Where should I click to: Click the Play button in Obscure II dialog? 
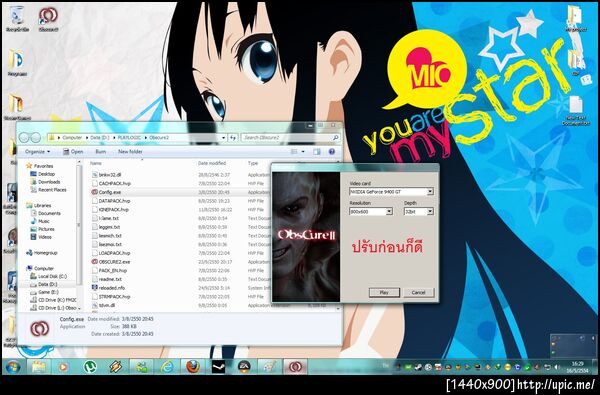click(x=384, y=292)
